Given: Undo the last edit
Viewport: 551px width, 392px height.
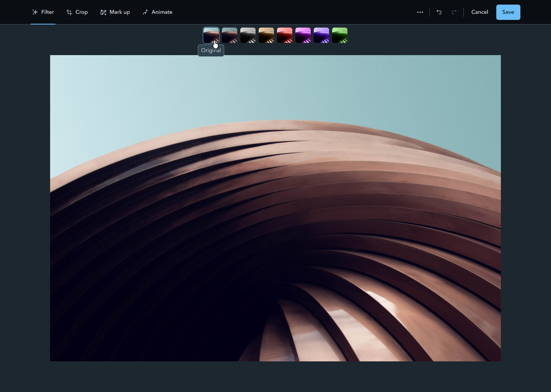Looking at the screenshot, I should [x=439, y=12].
